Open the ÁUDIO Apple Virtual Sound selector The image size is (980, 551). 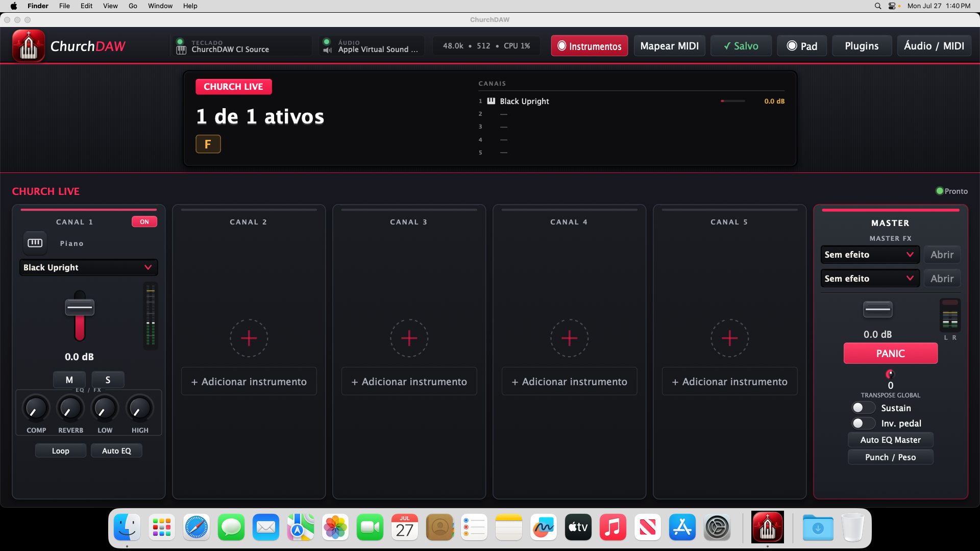pyautogui.click(x=372, y=46)
